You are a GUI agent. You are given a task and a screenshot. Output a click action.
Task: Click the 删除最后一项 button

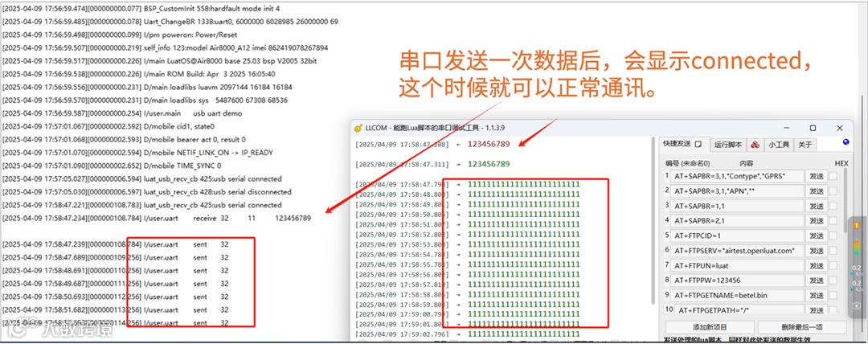pyautogui.click(x=801, y=327)
